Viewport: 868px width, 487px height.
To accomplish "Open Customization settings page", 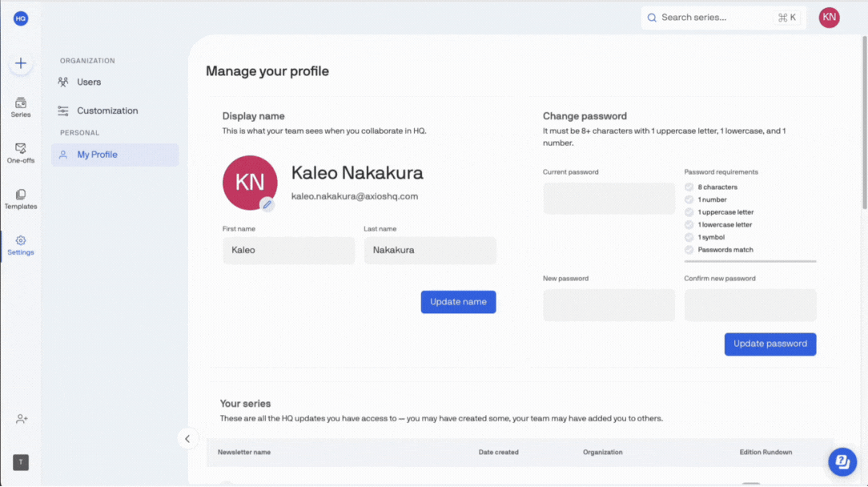I will tap(107, 111).
